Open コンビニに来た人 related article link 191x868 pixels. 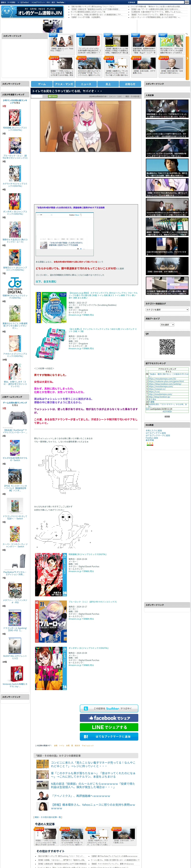(x=93, y=764)
